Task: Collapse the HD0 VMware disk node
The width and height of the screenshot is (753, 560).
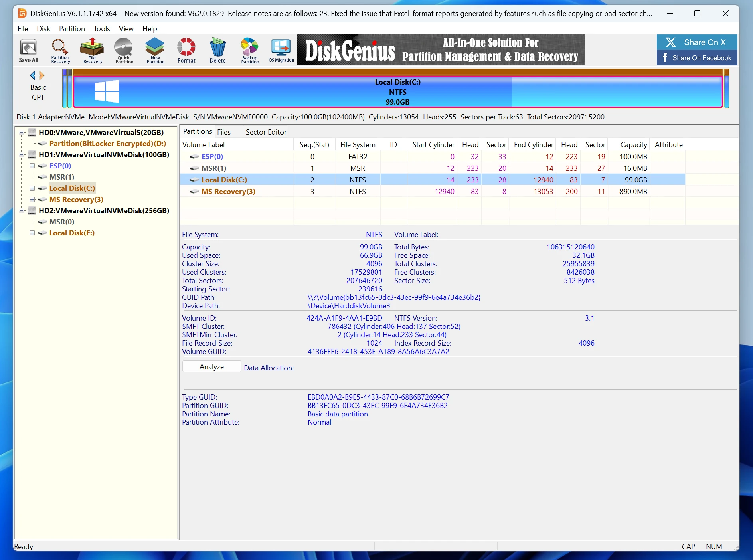Action: click(x=22, y=133)
